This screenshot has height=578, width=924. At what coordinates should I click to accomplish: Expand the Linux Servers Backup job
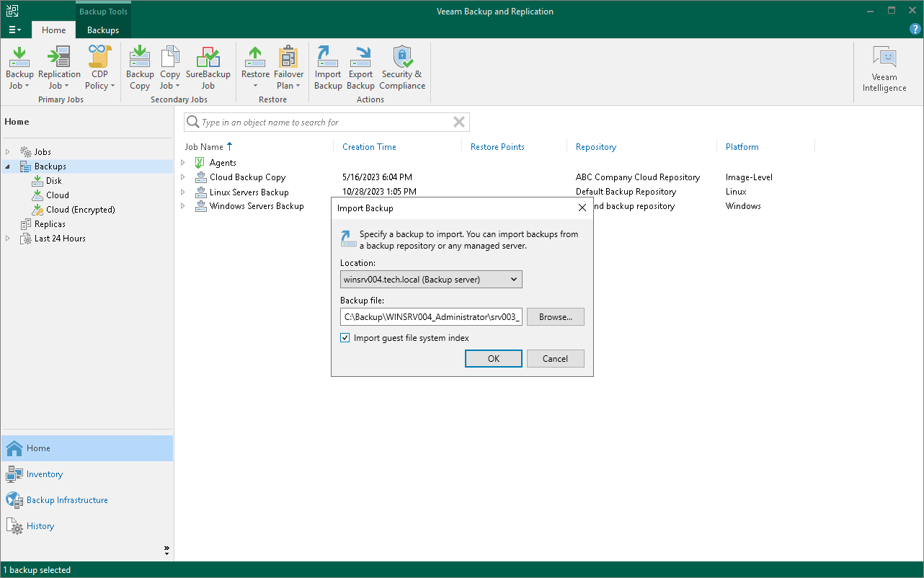click(x=182, y=192)
